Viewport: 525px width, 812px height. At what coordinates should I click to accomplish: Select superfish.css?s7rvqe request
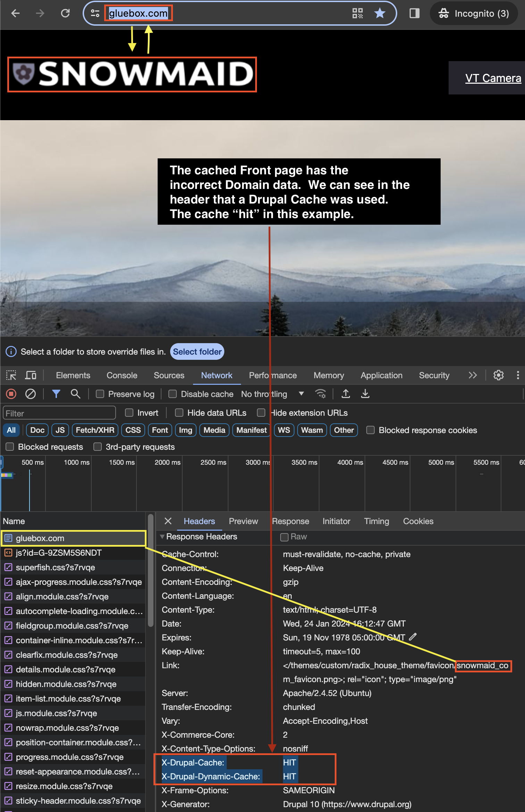pos(73,567)
